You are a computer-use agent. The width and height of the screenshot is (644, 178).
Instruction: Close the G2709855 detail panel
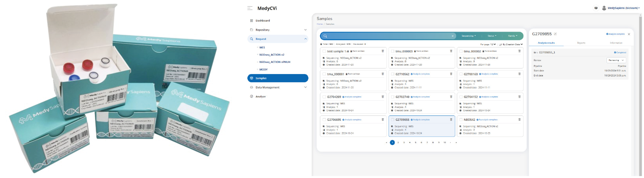tap(629, 34)
